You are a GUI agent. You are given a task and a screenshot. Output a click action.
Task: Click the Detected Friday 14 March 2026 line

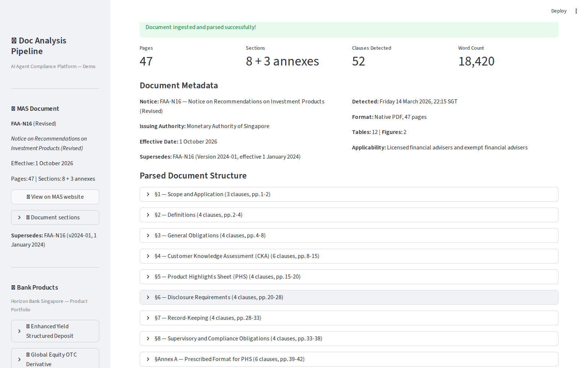tap(405, 102)
